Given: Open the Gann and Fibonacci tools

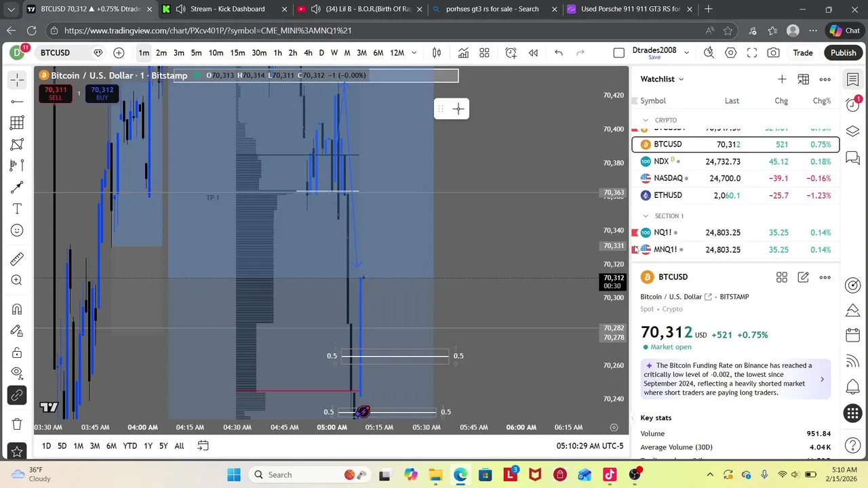Looking at the screenshot, I should tap(17, 123).
